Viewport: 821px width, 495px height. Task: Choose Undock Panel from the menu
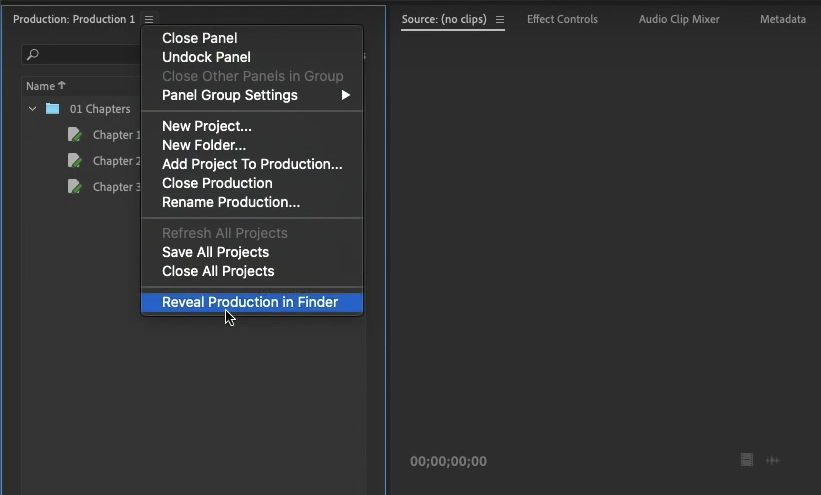point(206,57)
